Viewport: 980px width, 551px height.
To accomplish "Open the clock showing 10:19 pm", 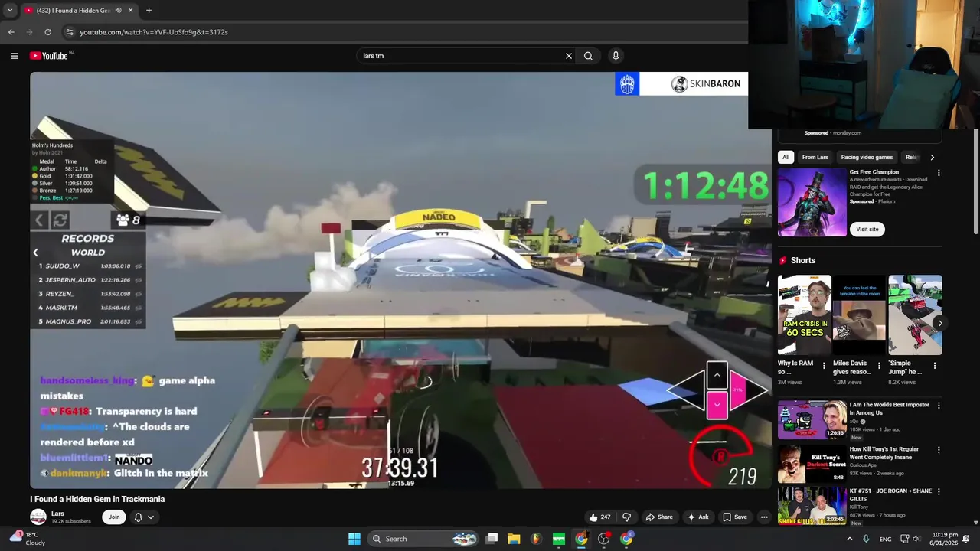I will click(946, 539).
